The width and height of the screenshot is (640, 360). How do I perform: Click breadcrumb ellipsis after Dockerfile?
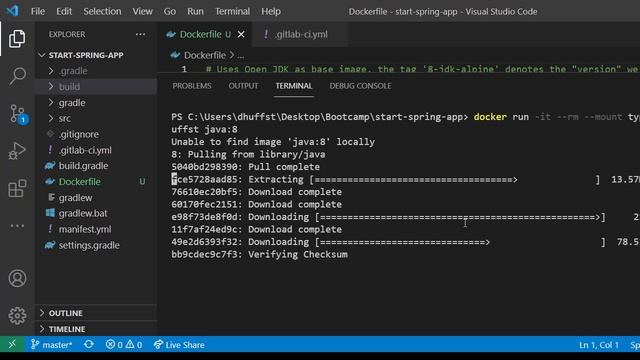241,56
